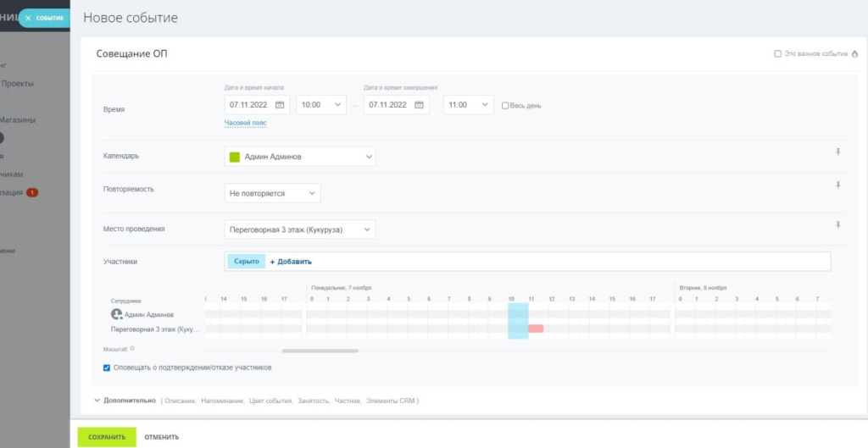Click the Сохранить button

(107, 437)
